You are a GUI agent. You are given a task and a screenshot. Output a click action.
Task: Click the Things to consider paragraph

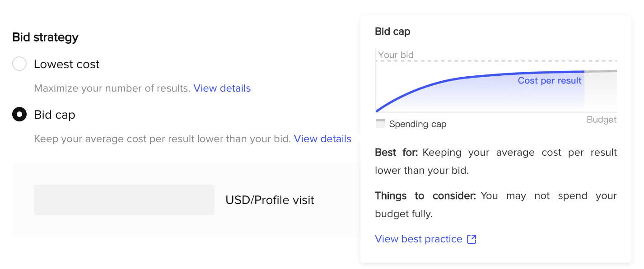click(x=496, y=205)
